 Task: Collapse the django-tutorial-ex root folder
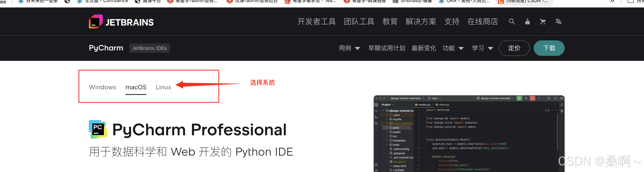point(383,111)
